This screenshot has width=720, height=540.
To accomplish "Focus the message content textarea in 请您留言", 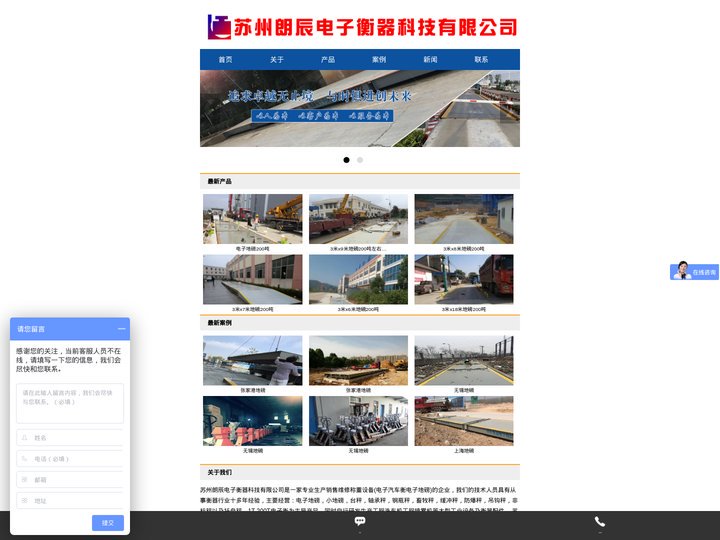I will click(x=70, y=403).
